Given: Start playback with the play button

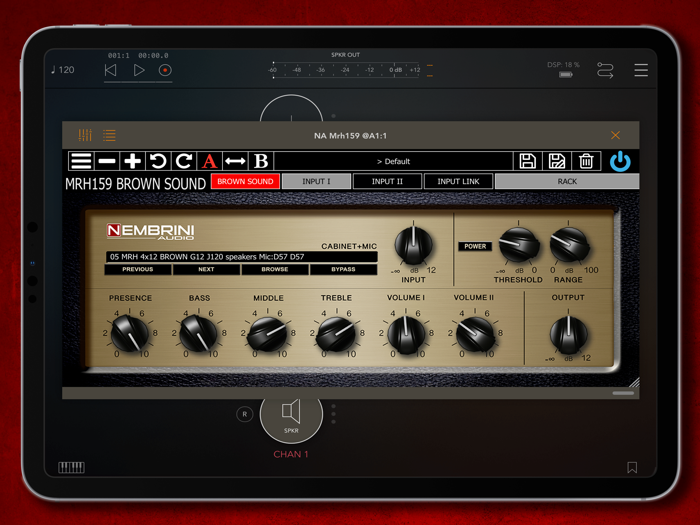Looking at the screenshot, I should pyautogui.click(x=139, y=70).
